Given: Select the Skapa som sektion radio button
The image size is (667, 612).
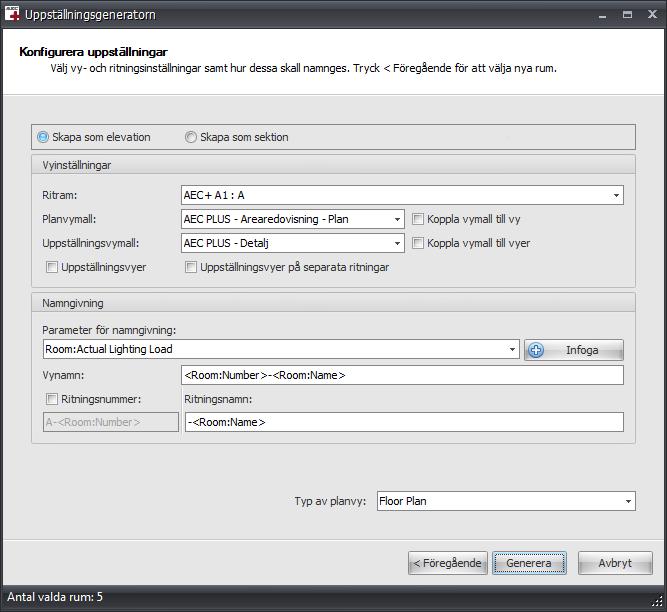Looking at the screenshot, I should [x=191, y=137].
